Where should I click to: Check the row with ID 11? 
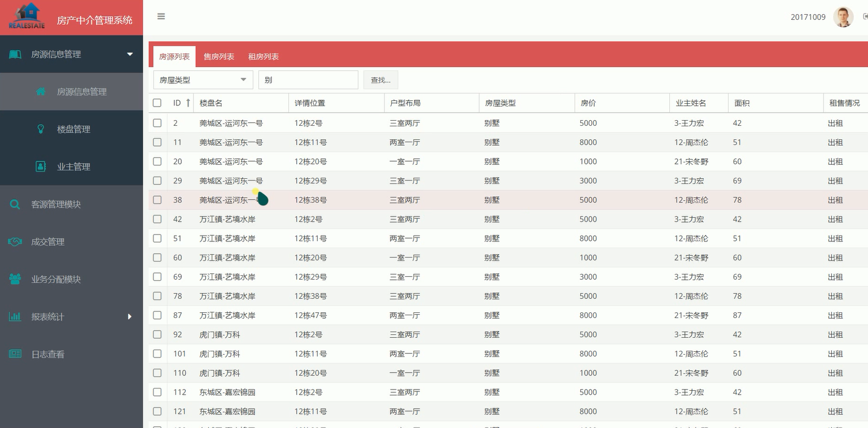point(157,142)
